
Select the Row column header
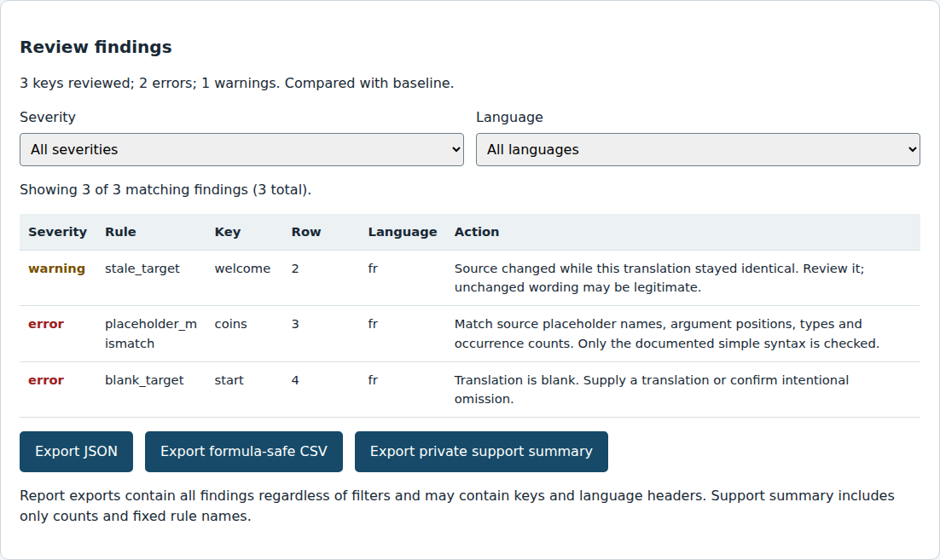(x=306, y=233)
